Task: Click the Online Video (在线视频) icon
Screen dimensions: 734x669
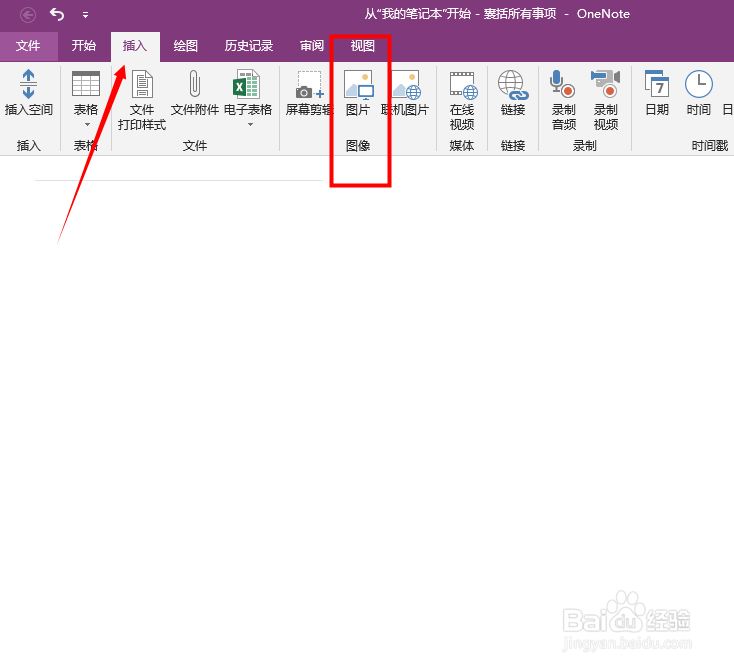Action: tap(462, 85)
